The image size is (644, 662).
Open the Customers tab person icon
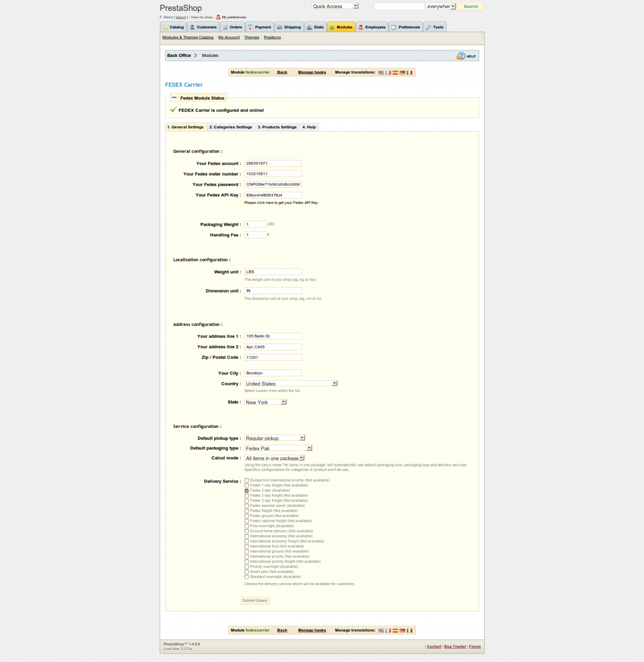[192, 27]
